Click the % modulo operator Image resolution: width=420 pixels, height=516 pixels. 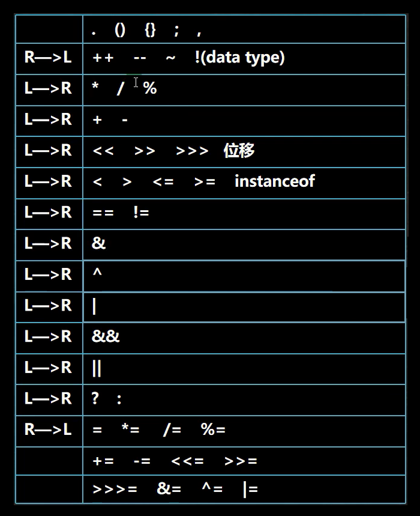[150, 88]
